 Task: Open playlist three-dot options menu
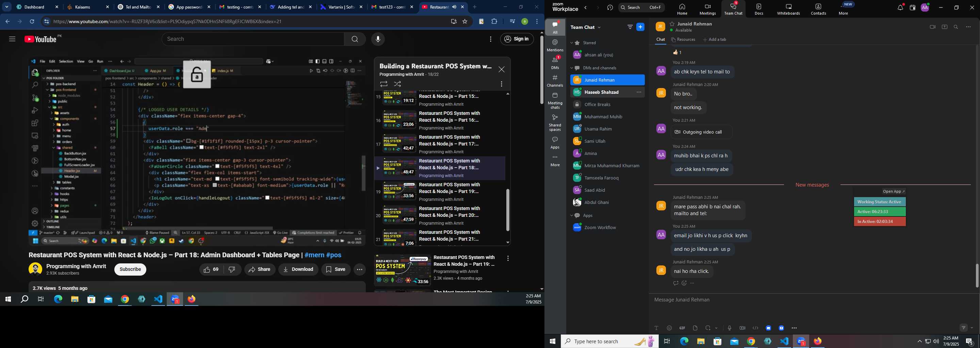(502, 84)
